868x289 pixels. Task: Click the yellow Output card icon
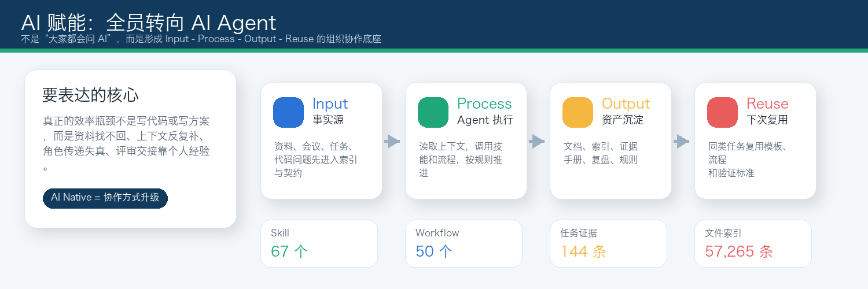point(578,112)
